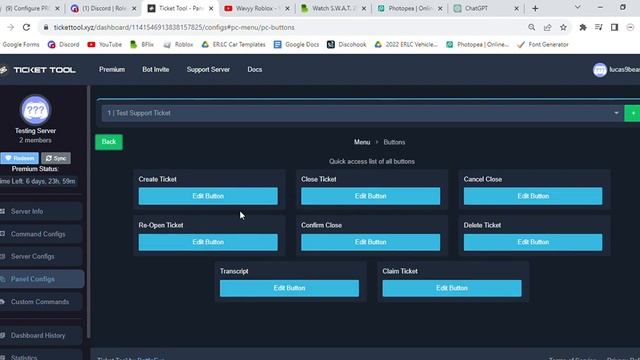Close the Photopea browser tab

(x=440, y=8)
